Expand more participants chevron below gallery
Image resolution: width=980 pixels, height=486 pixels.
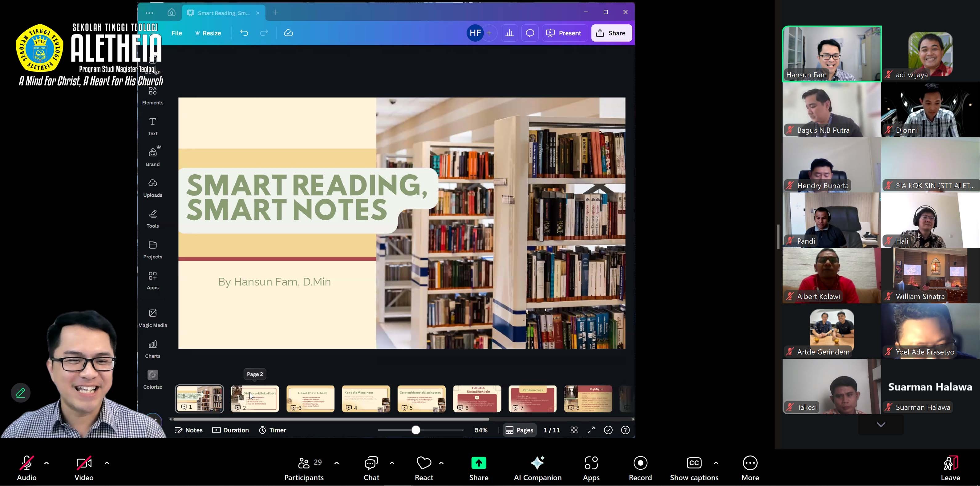[881, 424]
